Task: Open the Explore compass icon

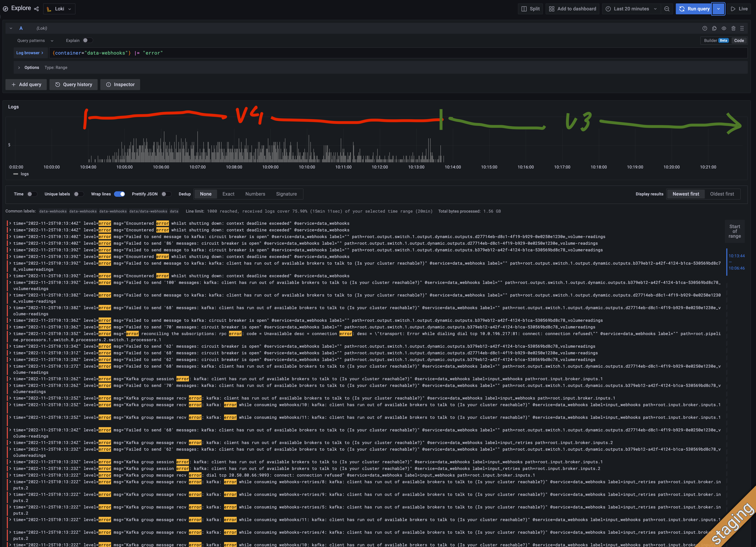Action: (5, 9)
